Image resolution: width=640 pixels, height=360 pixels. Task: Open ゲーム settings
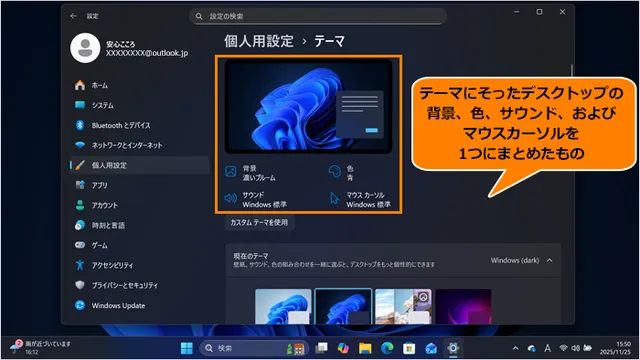tap(139, 245)
